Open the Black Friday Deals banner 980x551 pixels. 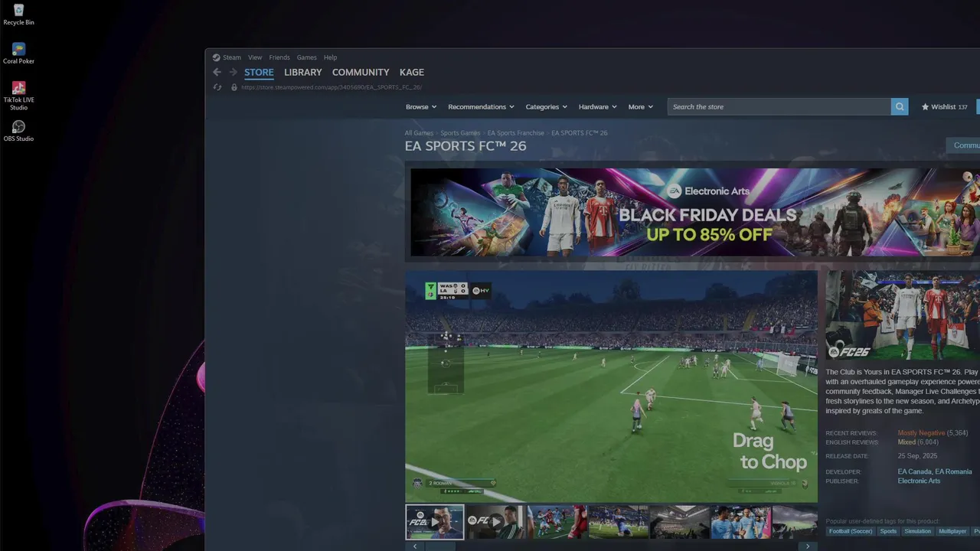[695, 212]
